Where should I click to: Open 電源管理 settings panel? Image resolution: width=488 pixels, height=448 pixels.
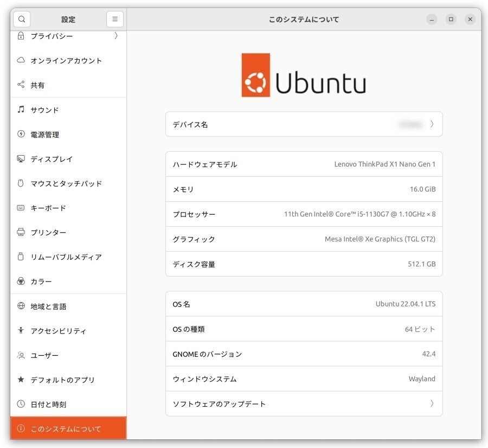click(x=68, y=135)
